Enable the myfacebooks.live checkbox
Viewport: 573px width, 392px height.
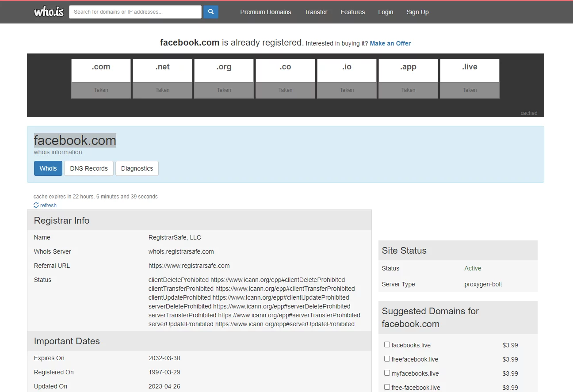coord(387,373)
